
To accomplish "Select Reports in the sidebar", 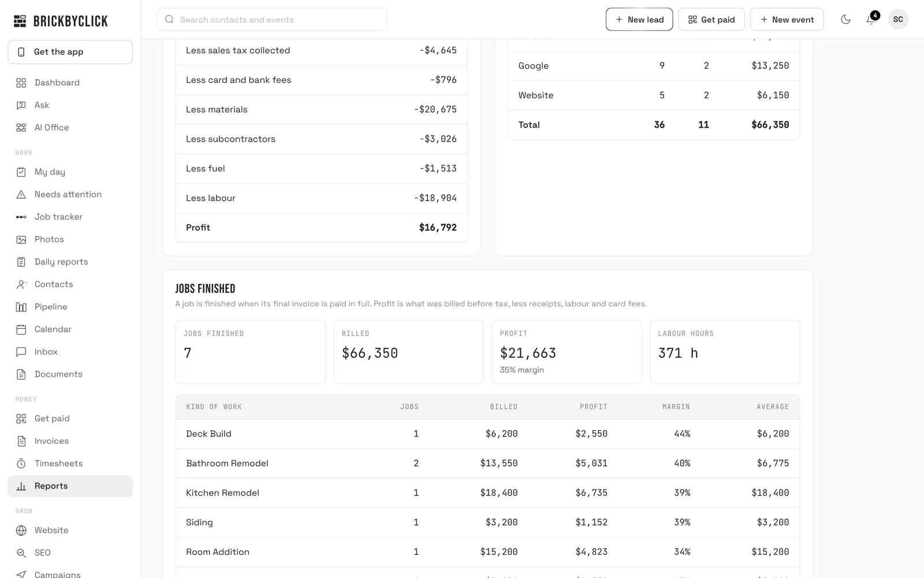I will tap(70, 486).
